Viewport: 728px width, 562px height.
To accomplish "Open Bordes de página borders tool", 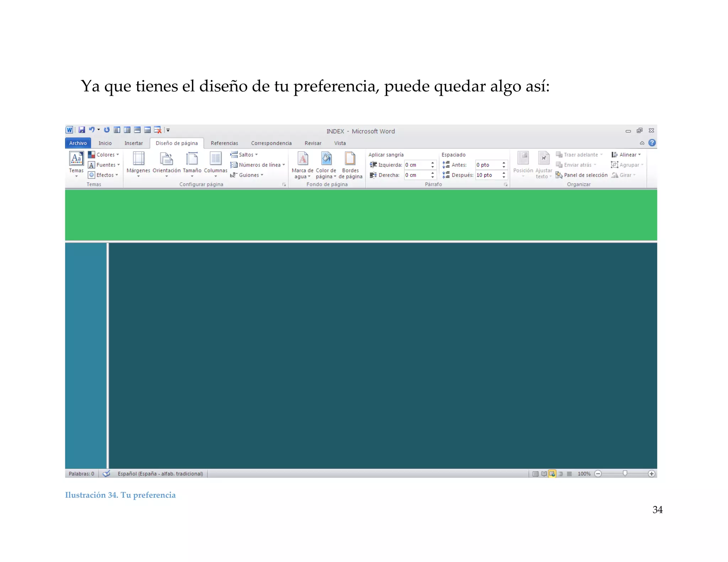I will pyautogui.click(x=350, y=159).
